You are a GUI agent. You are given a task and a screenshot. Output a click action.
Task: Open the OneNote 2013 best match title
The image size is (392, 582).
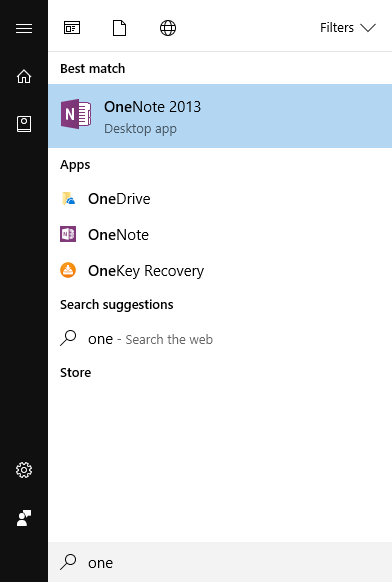pos(152,107)
